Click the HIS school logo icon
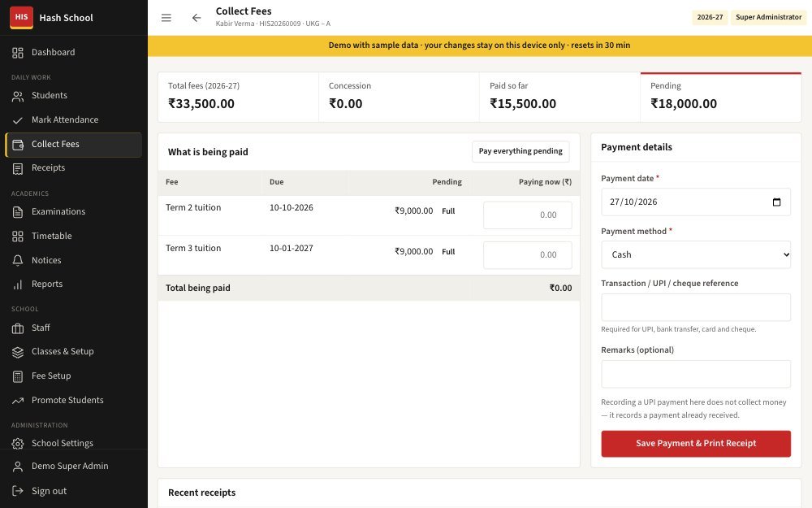This screenshot has width=812, height=508. [x=21, y=17]
